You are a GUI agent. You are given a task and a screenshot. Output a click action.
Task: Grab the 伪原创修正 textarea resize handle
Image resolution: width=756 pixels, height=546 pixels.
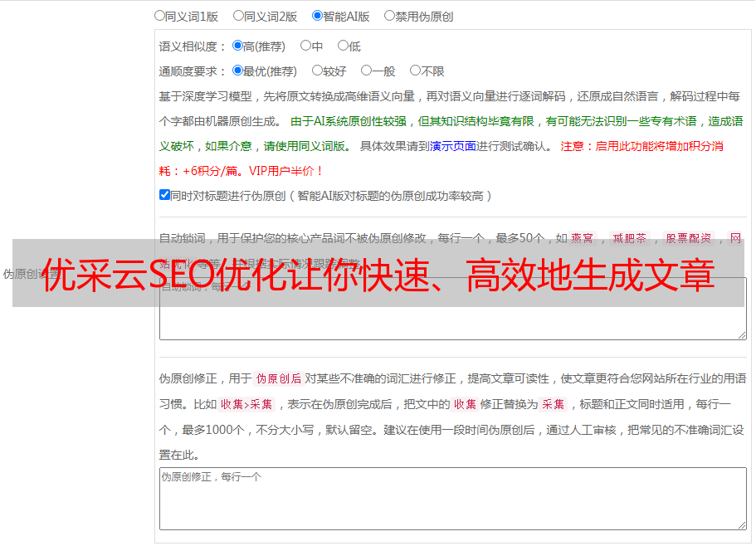point(742,525)
